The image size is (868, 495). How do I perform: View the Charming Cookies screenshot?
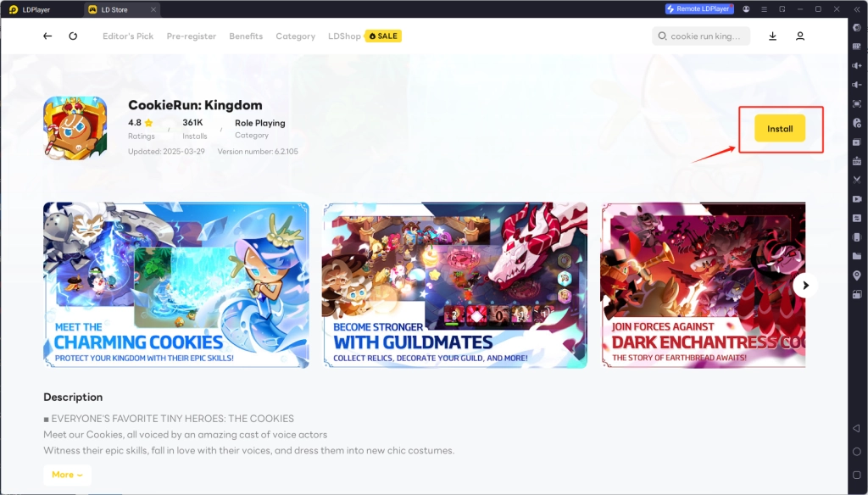coord(176,285)
